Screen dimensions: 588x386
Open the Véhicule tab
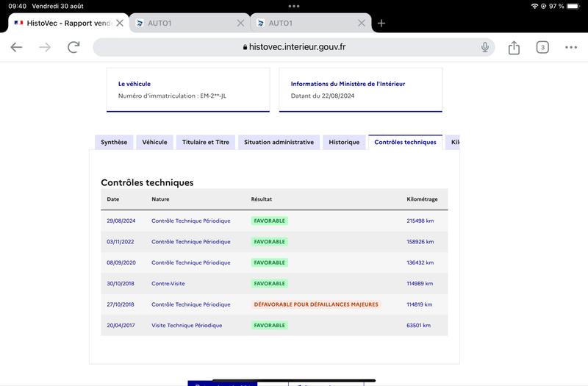(x=154, y=142)
